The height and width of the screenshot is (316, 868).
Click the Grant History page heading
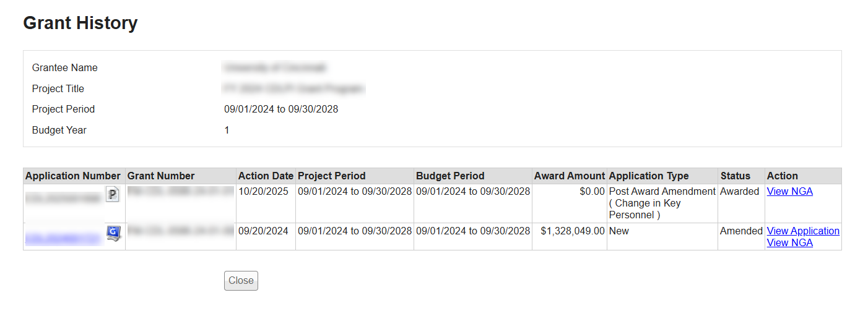tap(80, 23)
